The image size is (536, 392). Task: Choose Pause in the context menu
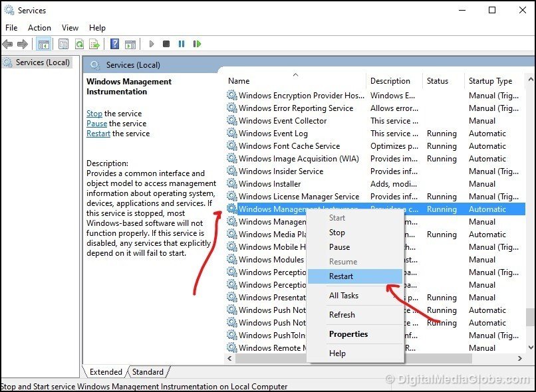tap(355, 247)
